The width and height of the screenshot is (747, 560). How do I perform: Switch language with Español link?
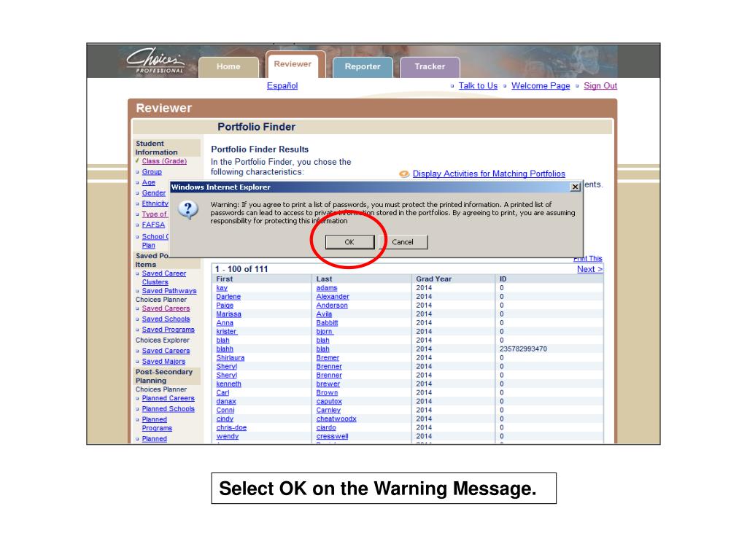[x=282, y=86]
